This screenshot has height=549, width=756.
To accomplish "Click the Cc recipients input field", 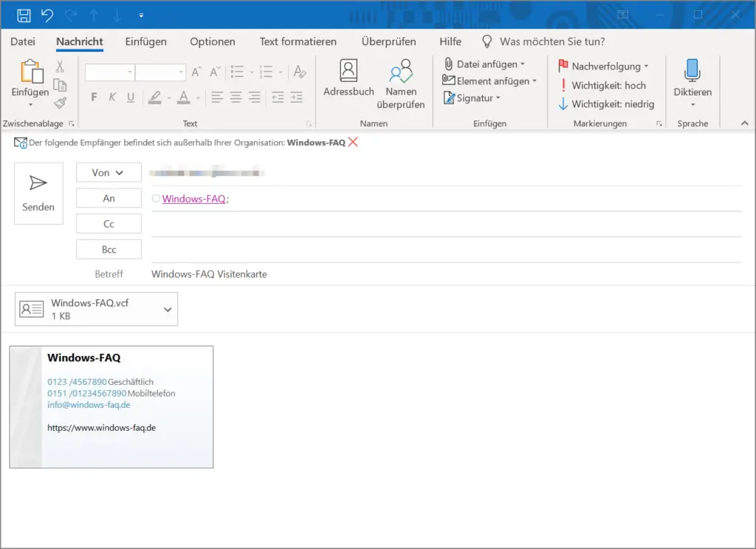I will click(x=446, y=225).
